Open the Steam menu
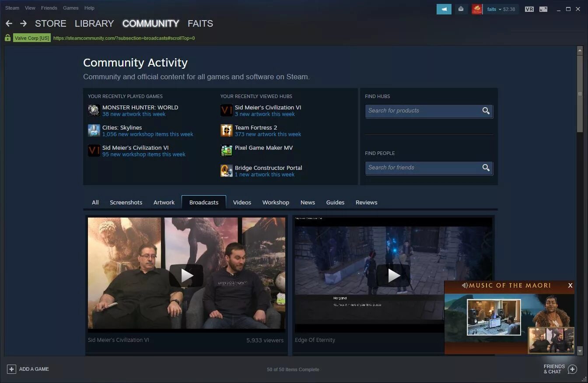 click(12, 8)
